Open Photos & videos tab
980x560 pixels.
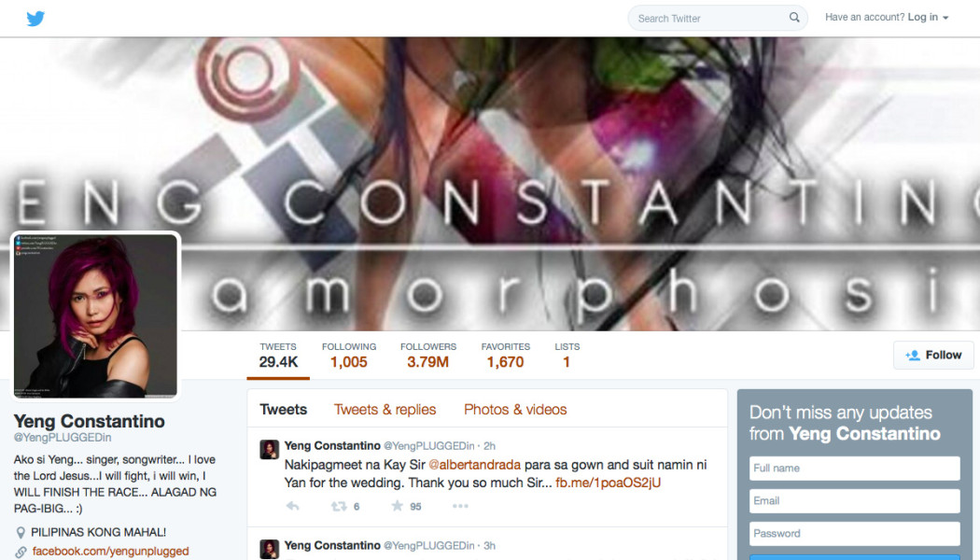[x=515, y=410]
